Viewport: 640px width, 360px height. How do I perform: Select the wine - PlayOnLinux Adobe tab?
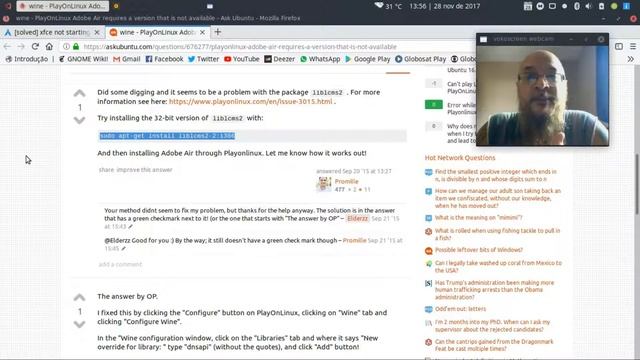click(x=157, y=32)
